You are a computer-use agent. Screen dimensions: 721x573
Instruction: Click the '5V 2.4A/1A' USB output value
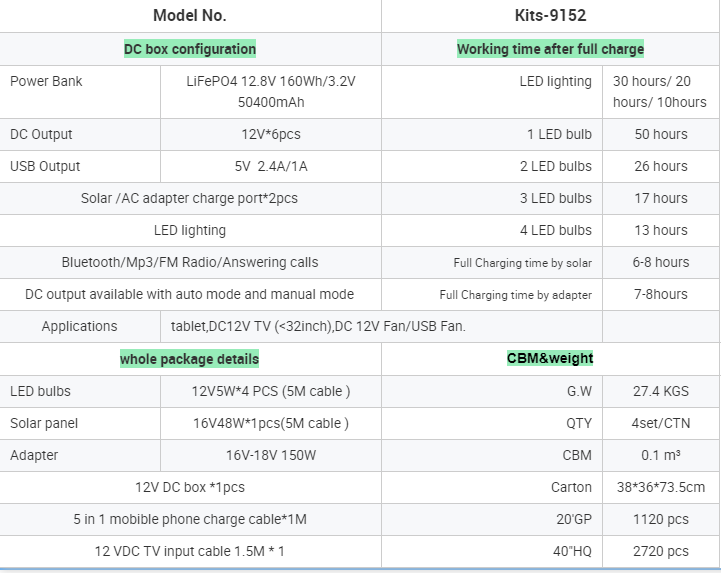270,166
